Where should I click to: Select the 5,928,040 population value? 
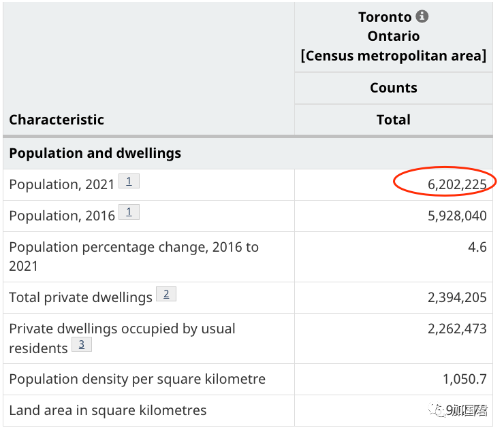[x=457, y=216]
